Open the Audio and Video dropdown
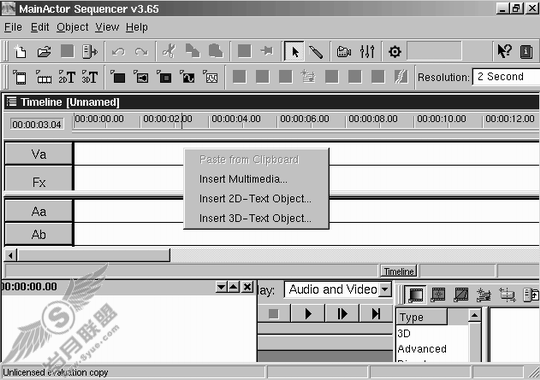The height and width of the screenshot is (380, 540). 385,289
